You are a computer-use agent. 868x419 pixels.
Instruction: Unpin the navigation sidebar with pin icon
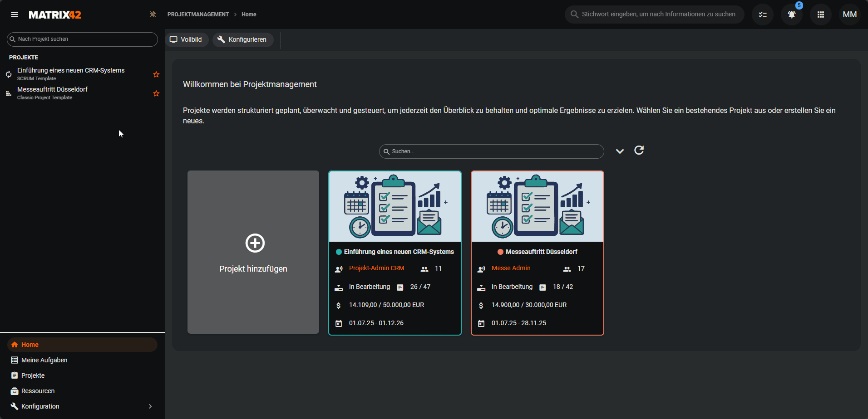point(153,15)
